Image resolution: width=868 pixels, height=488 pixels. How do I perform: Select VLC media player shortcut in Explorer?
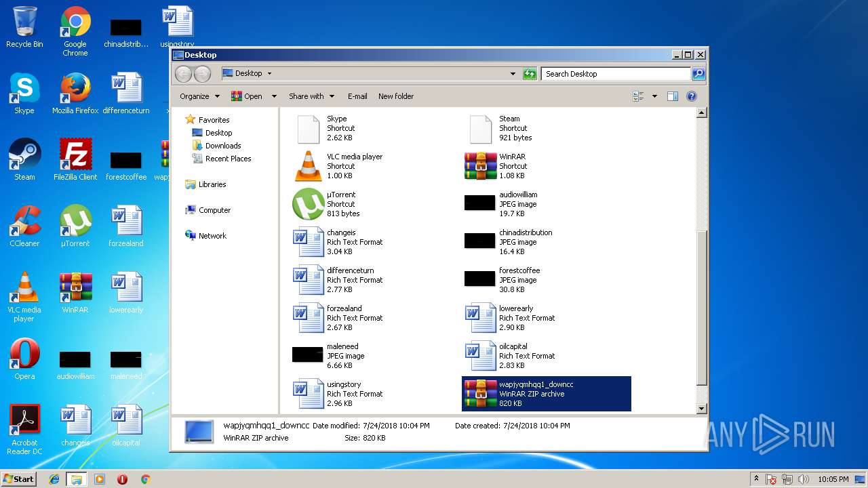(375, 166)
